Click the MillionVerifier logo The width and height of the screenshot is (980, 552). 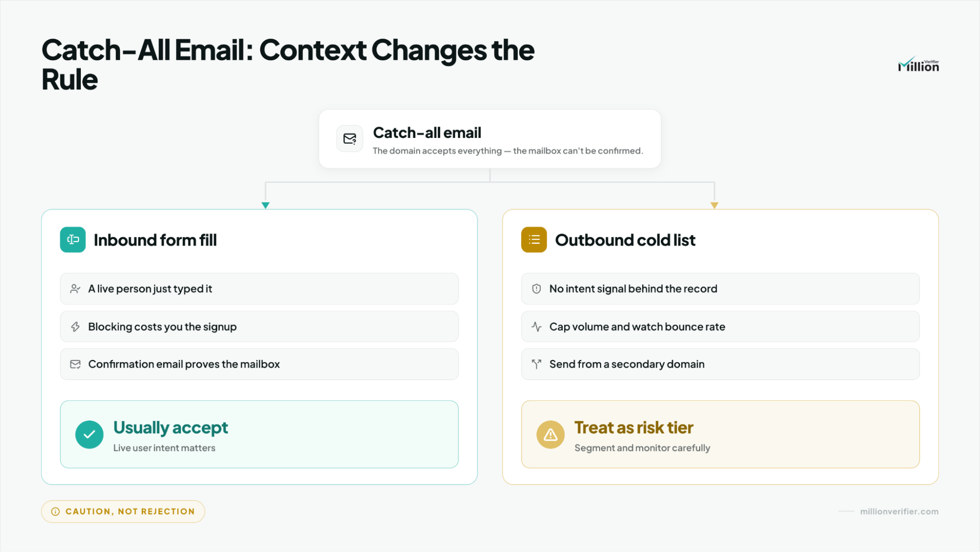(x=918, y=64)
